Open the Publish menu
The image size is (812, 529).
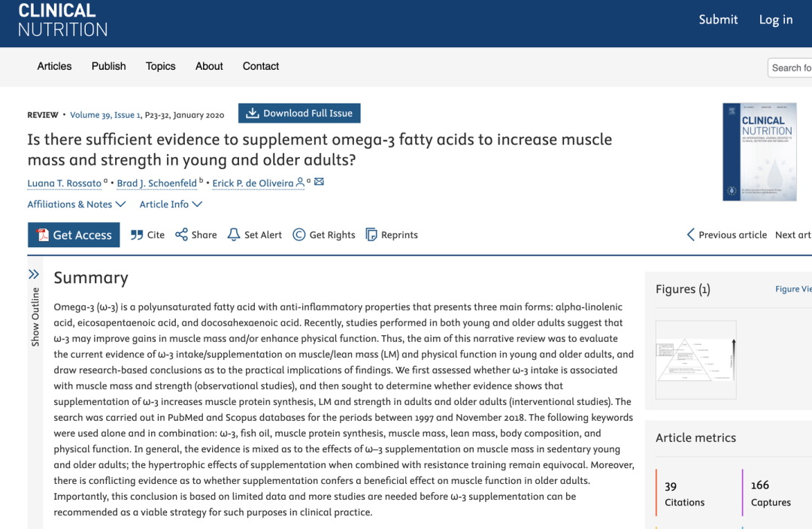point(109,66)
